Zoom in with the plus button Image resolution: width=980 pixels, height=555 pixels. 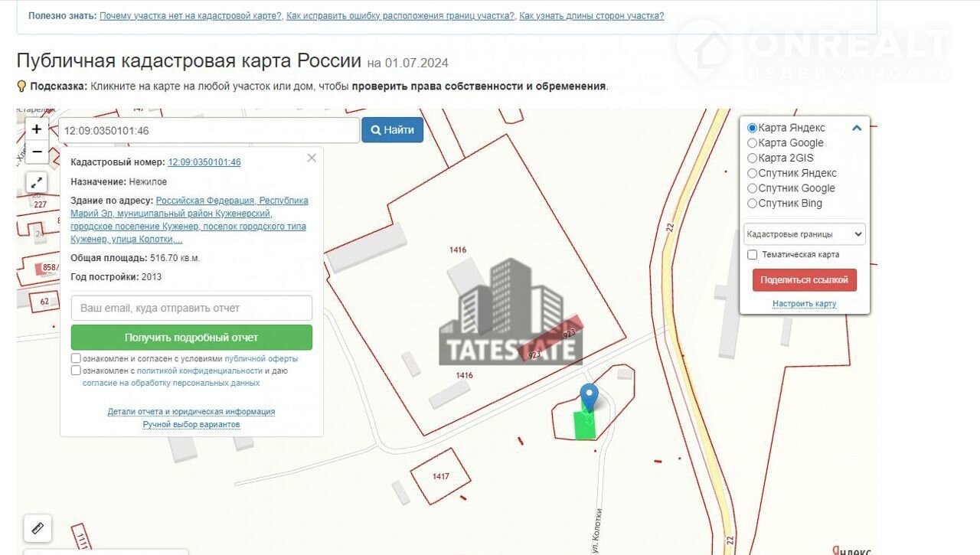click(37, 129)
